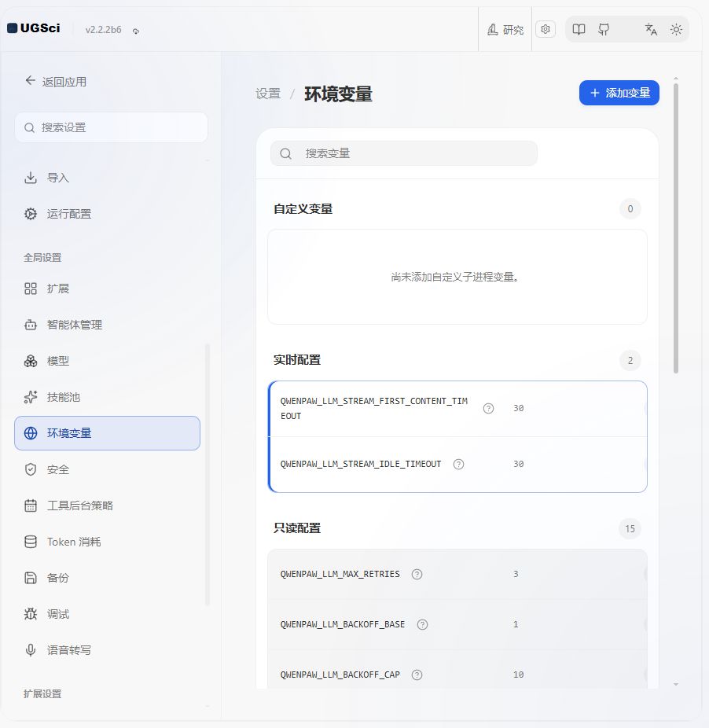709x728 pixels.
Task: Click the 导入 download icon
Action: pos(31,178)
